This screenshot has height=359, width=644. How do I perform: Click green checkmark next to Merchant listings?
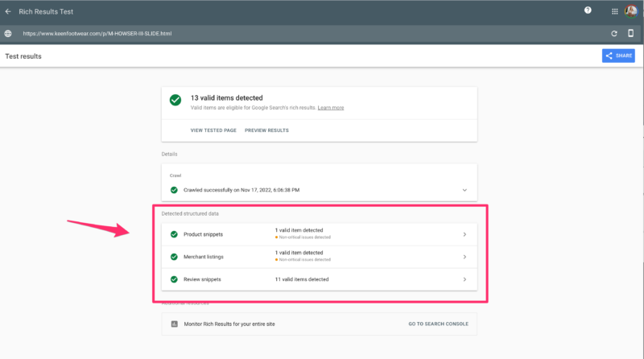(174, 257)
